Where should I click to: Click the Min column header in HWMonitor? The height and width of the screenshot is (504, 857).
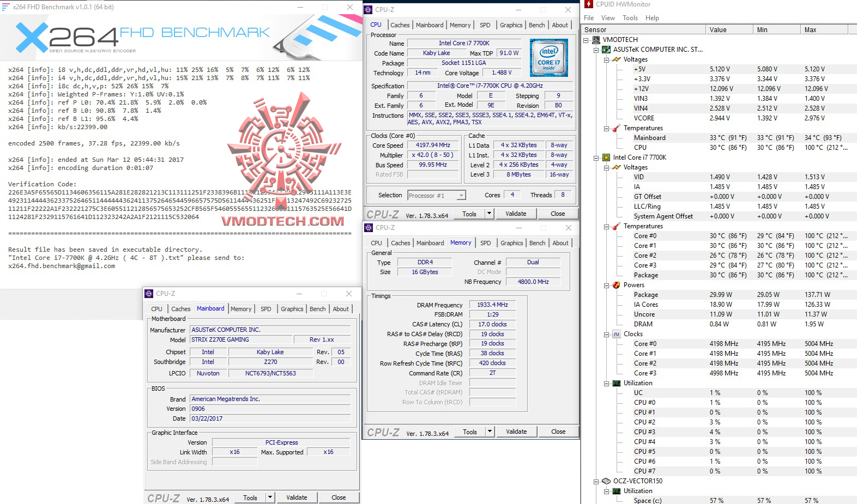pyautogui.click(x=777, y=30)
